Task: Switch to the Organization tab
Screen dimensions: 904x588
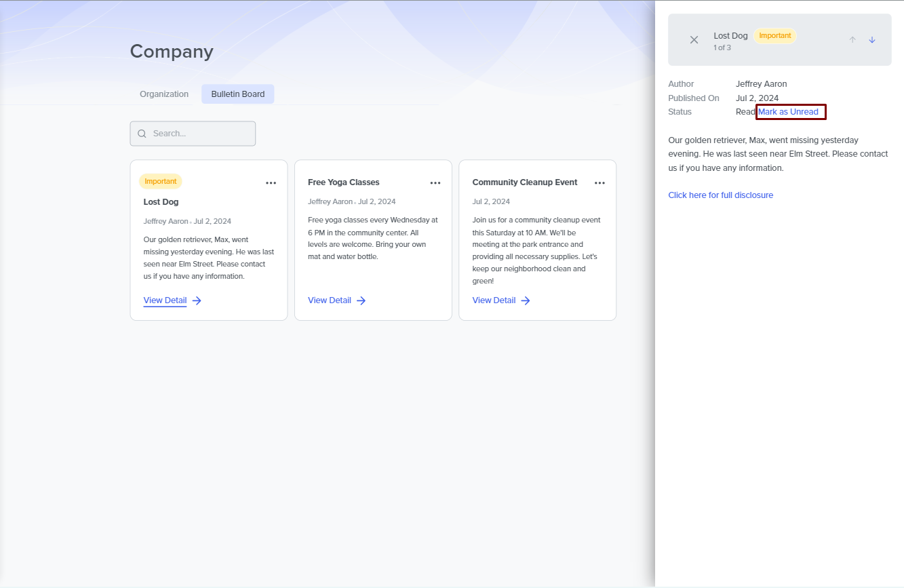Action: (x=164, y=94)
